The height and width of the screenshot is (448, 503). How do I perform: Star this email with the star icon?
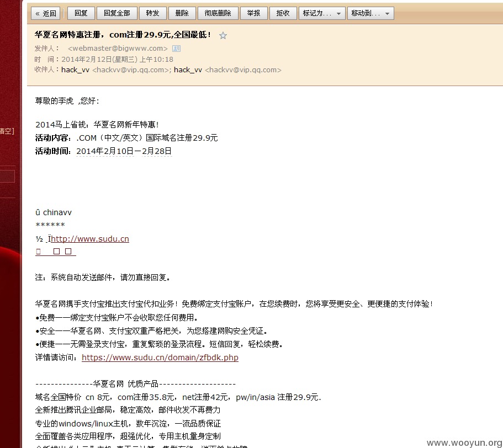pyautogui.click(x=223, y=35)
